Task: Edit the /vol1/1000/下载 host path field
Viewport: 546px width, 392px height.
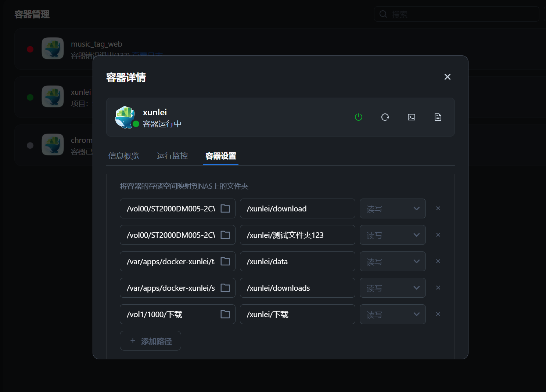Action: (x=177, y=314)
